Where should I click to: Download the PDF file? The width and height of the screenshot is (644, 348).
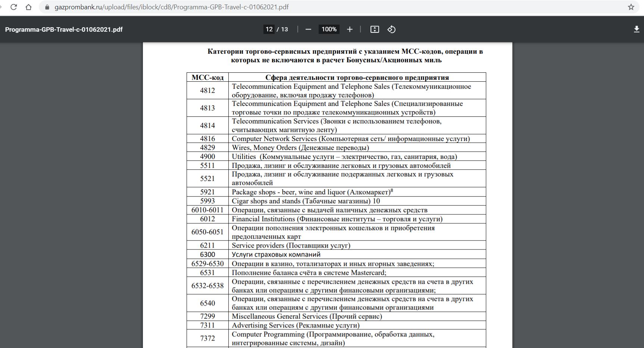(637, 29)
